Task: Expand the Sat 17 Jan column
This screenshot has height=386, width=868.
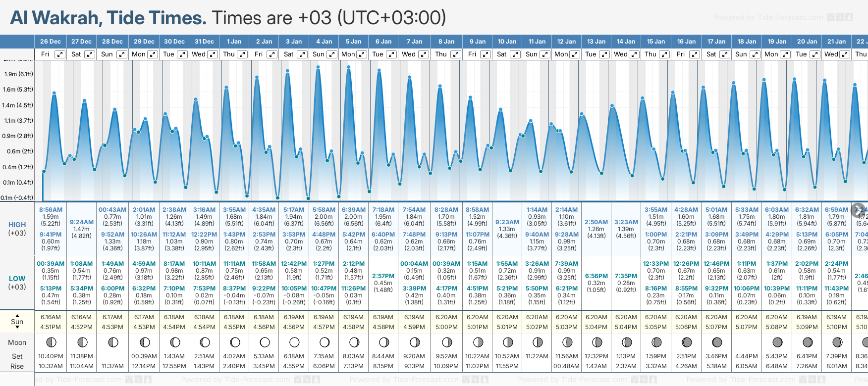Action: click(x=724, y=54)
